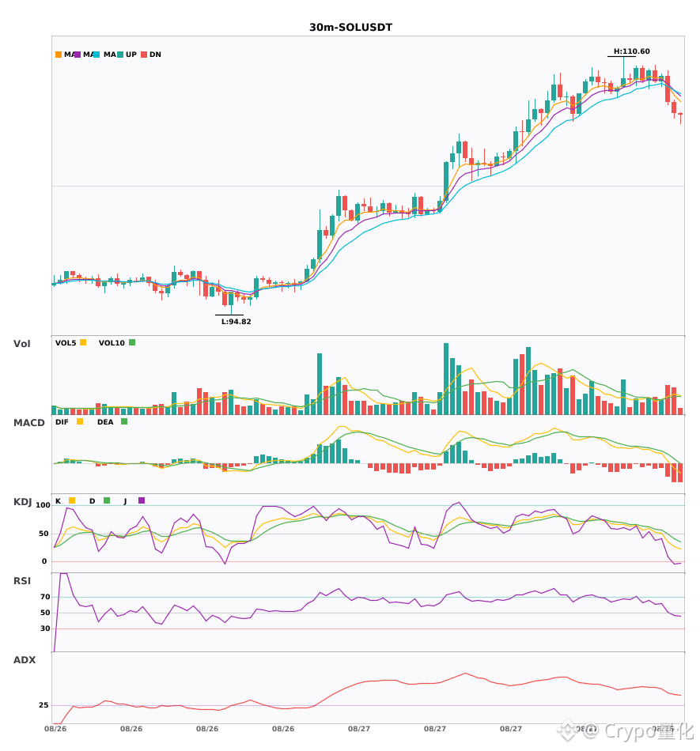Click the KDJ 0 axis value
Screen dimensions: 700x751
(44, 561)
